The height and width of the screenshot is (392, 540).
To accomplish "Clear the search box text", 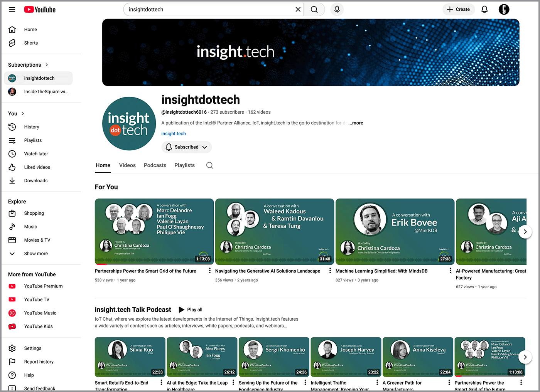I will (x=298, y=9).
